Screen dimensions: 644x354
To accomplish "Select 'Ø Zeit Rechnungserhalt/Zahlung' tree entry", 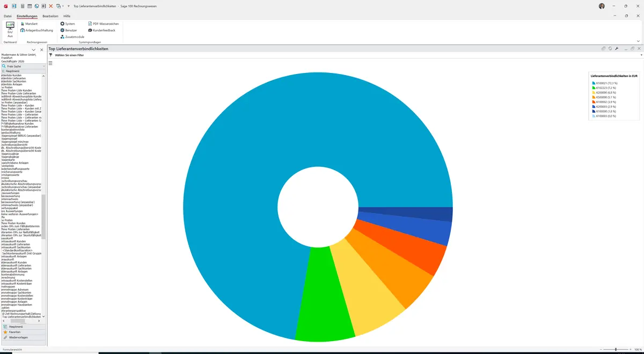I will pos(21,314).
